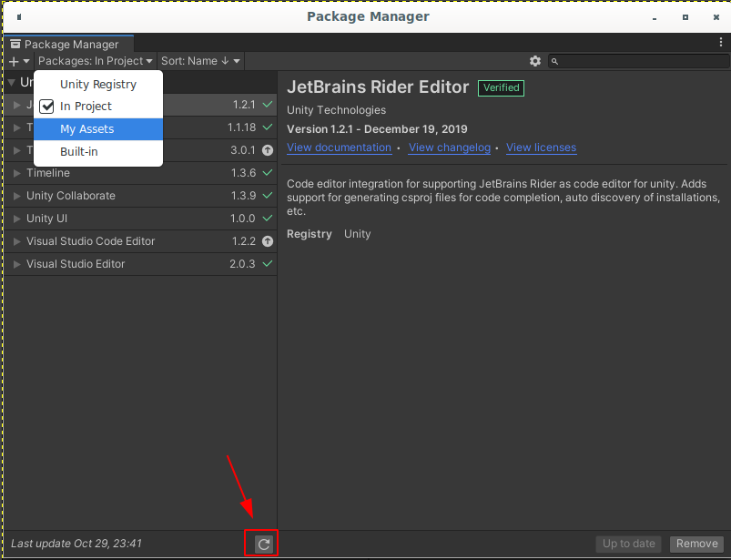Click the add package plus icon

click(14, 61)
